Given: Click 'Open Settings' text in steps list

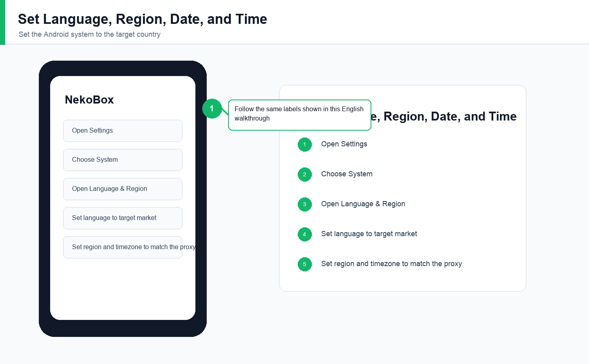Looking at the screenshot, I should [x=344, y=144].
